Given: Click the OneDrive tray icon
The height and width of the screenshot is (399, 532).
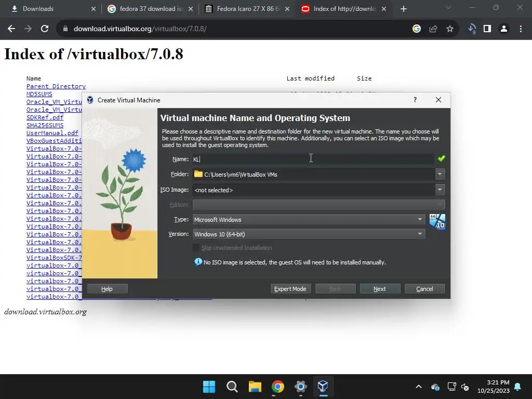Looking at the screenshot, I should click(435, 387).
